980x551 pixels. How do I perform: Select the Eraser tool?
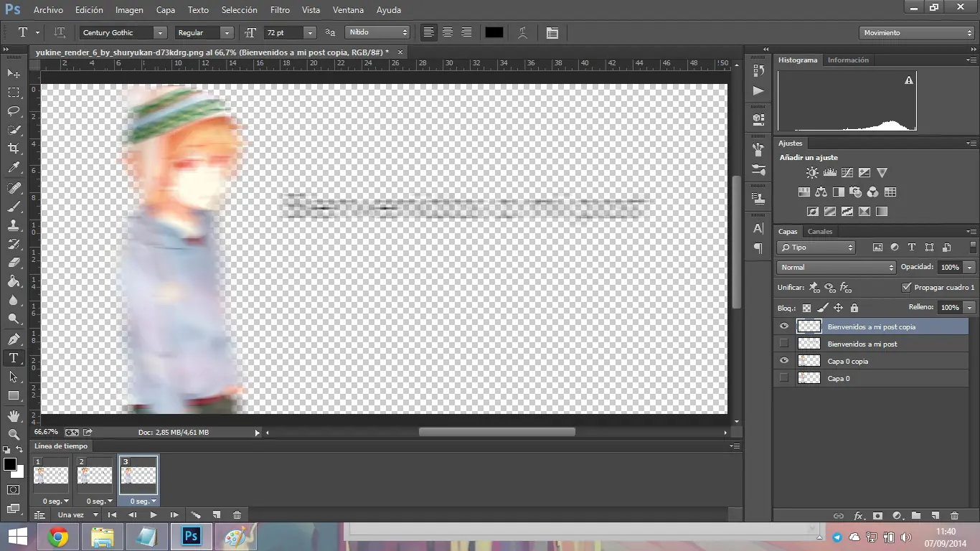pyautogui.click(x=14, y=263)
